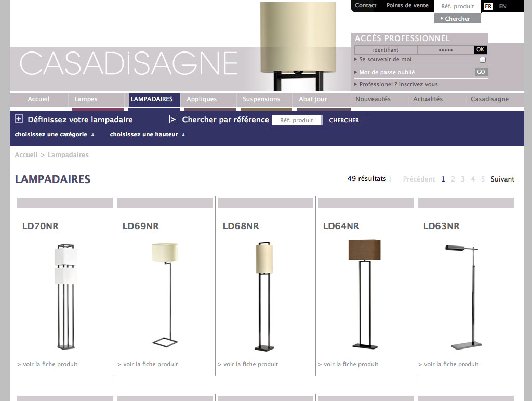
Task: Click the arrow icon next to "Mot de passe oublié"
Action: coord(356,72)
